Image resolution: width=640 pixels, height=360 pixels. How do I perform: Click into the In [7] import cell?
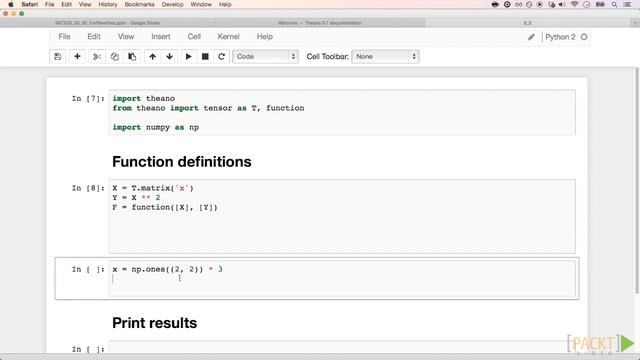pos(342,113)
